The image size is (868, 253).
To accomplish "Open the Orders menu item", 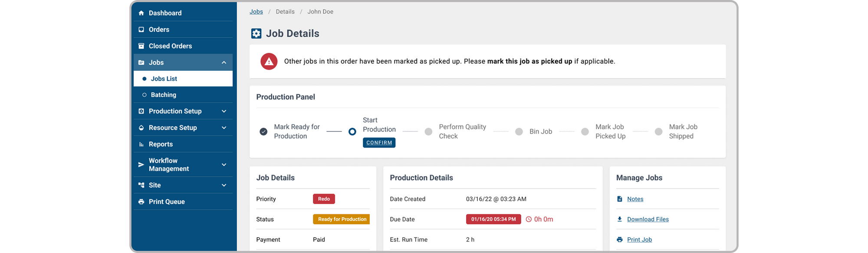I will 159,30.
